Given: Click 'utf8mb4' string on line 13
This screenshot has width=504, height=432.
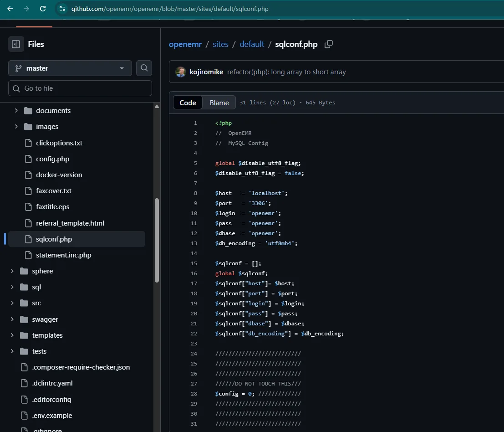Looking at the screenshot, I should point(280,243).
